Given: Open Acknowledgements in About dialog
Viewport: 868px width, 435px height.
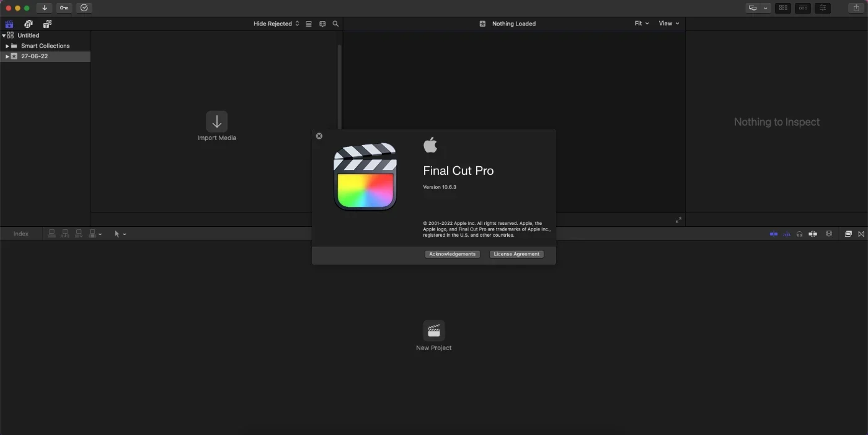Looking at the screenshot, I should click(452, 254).
